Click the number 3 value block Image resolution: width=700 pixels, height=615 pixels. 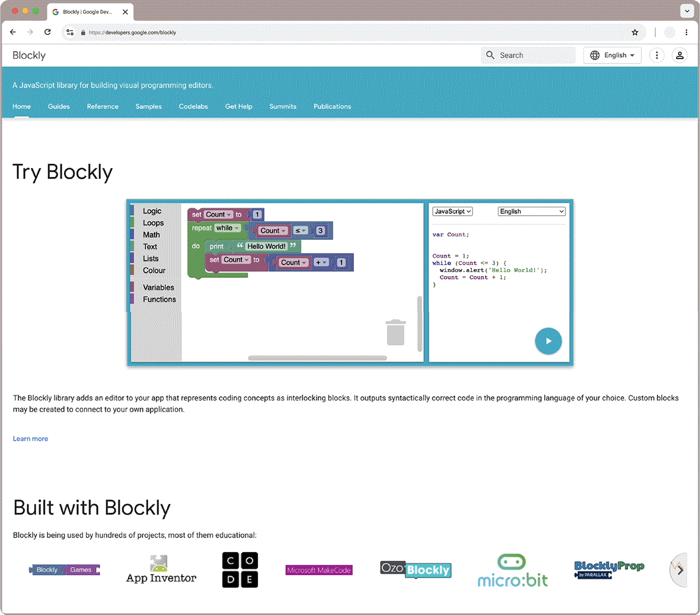point(320,230)
